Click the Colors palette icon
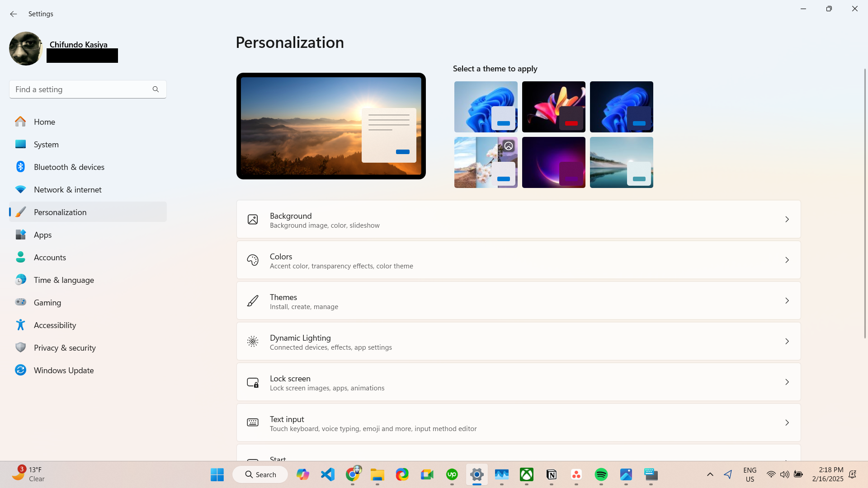This screenshot has height=488, width=868. coord(253,260)
